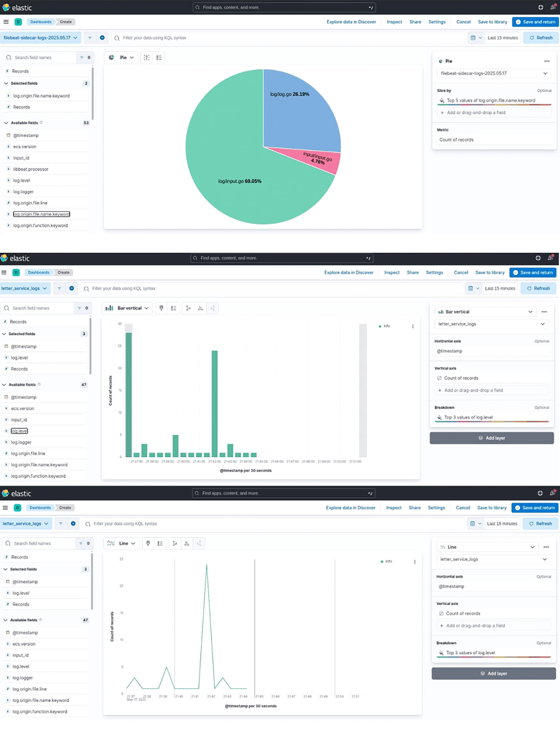Open the bottom axis settings in the Bar vertical toolbar

click(200, 308)
